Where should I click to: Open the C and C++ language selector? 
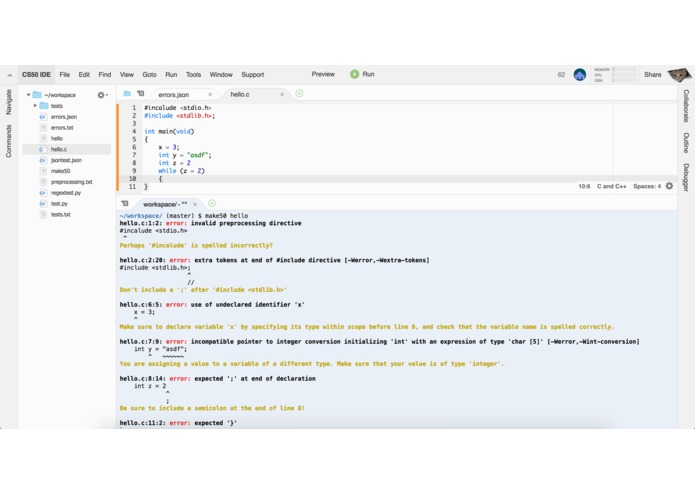612,187
